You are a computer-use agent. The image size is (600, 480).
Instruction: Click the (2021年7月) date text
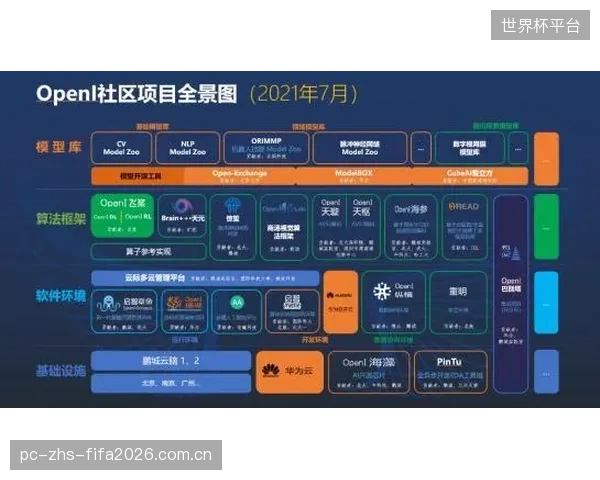[x=303, y=93]
